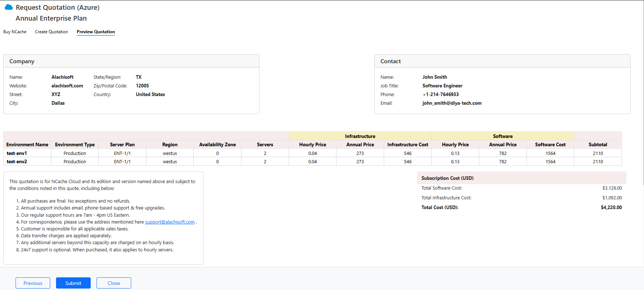Click street value XYZ

point(56,94)
